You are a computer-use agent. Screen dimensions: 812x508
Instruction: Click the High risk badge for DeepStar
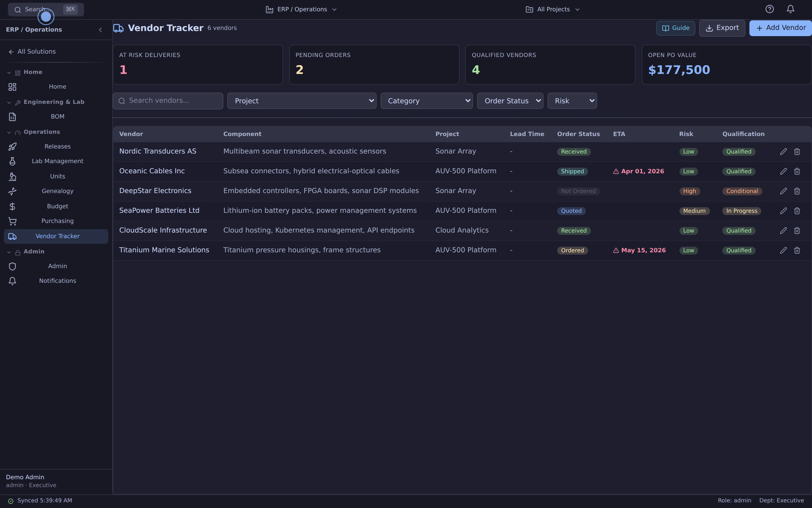point(690,191)
